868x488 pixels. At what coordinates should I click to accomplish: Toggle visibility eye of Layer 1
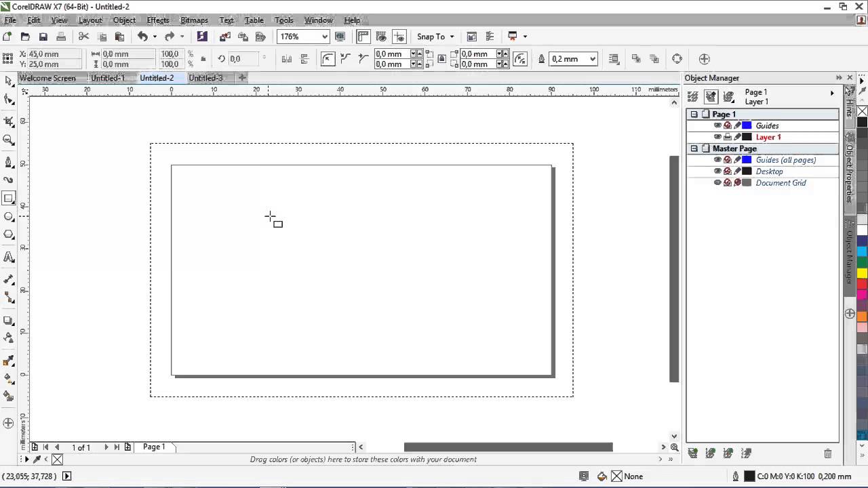717,137
